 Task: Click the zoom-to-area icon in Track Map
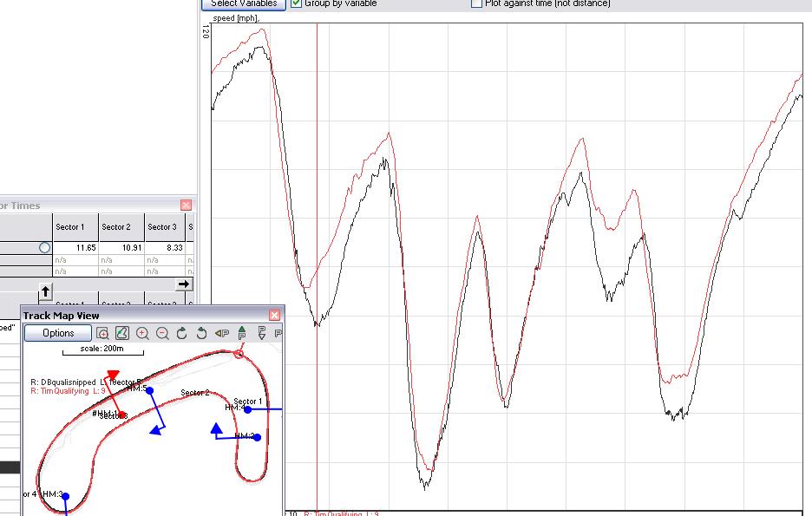coord(103,333)
